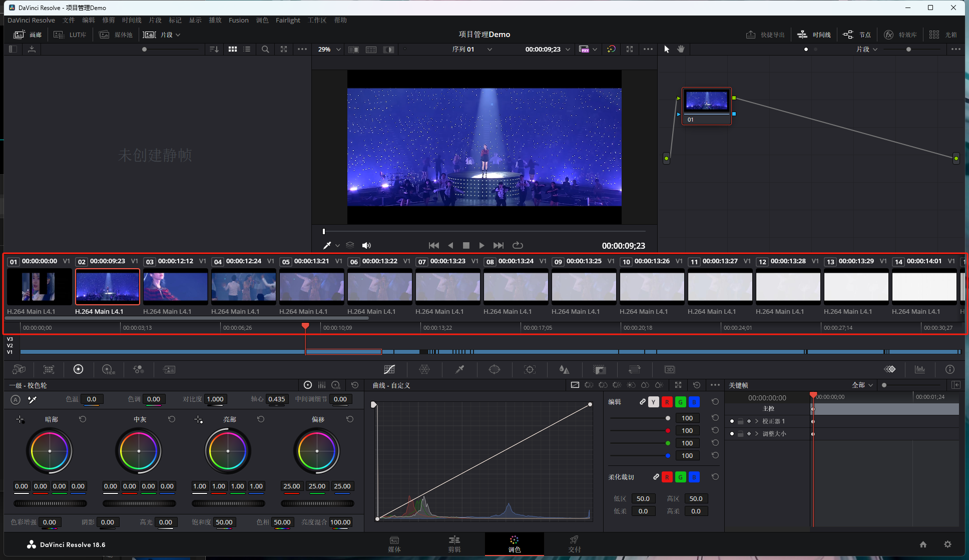Open the Tracker palette icon
Screen dimensions: 969x560
click(530, 369)
